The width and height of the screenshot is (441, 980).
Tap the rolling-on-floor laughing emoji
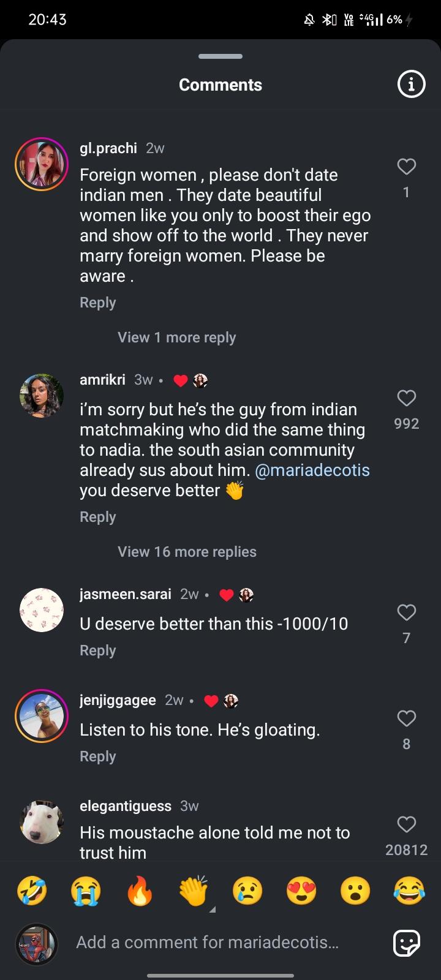[32, 891]
